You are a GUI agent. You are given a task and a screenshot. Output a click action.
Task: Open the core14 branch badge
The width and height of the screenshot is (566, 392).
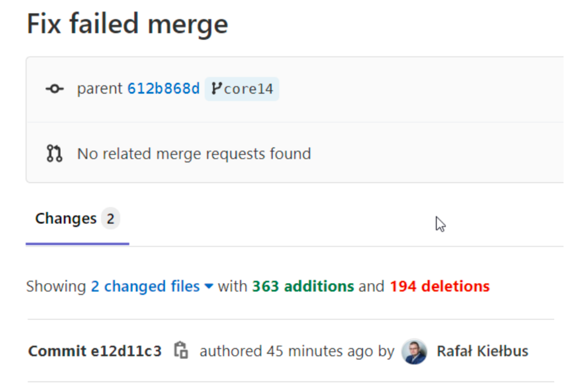[x=242, y=89]
